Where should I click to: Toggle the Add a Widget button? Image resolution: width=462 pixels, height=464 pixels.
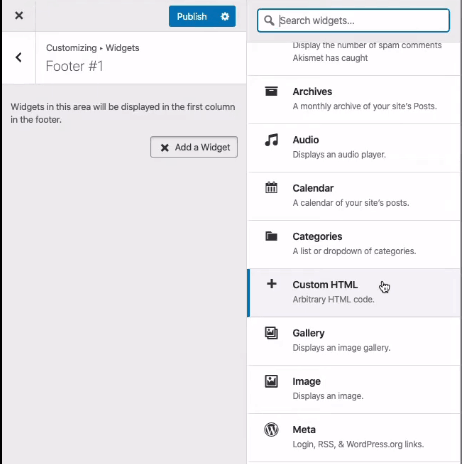(194, 147)
